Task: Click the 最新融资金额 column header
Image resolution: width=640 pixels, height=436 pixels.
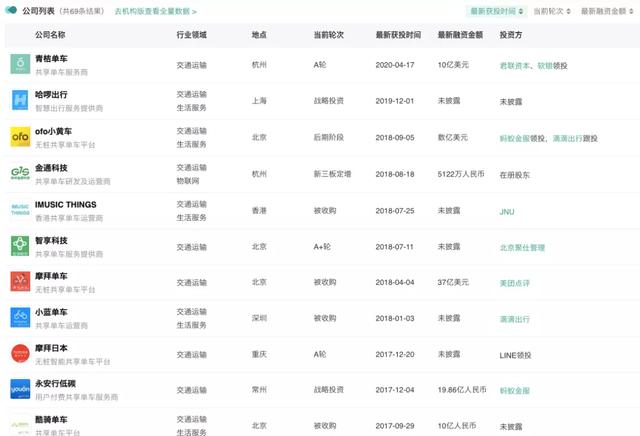Action: (460, 35)
